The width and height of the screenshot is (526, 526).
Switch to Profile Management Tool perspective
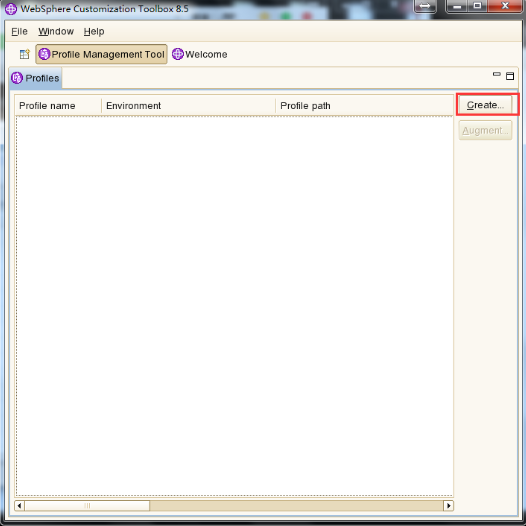(x=101, y=54)
